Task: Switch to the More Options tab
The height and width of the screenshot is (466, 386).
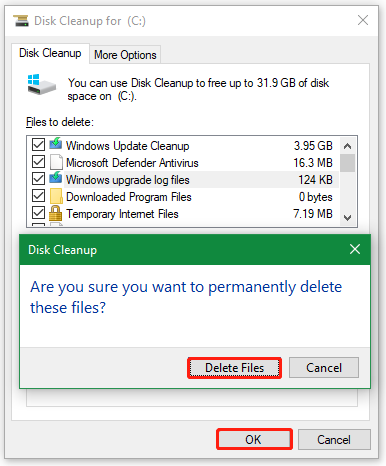Action: click(125, 55)
